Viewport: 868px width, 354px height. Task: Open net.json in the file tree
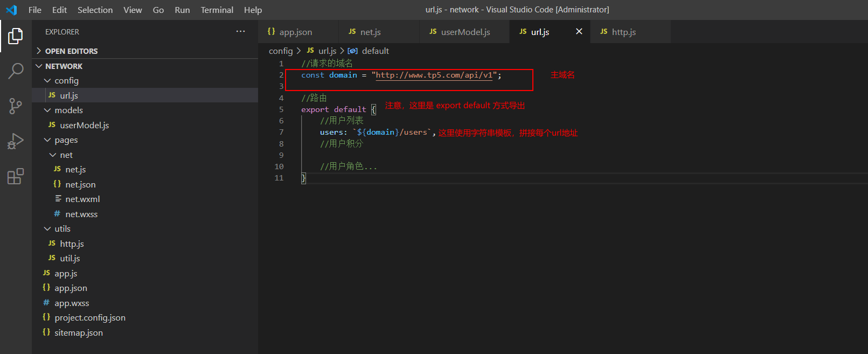tap(145, 185)
